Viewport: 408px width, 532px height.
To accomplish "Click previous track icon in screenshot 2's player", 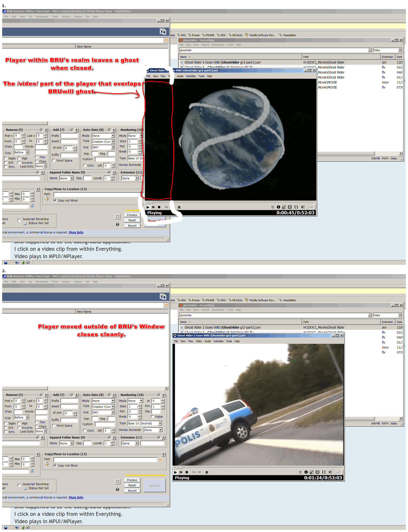I will 194,472.
